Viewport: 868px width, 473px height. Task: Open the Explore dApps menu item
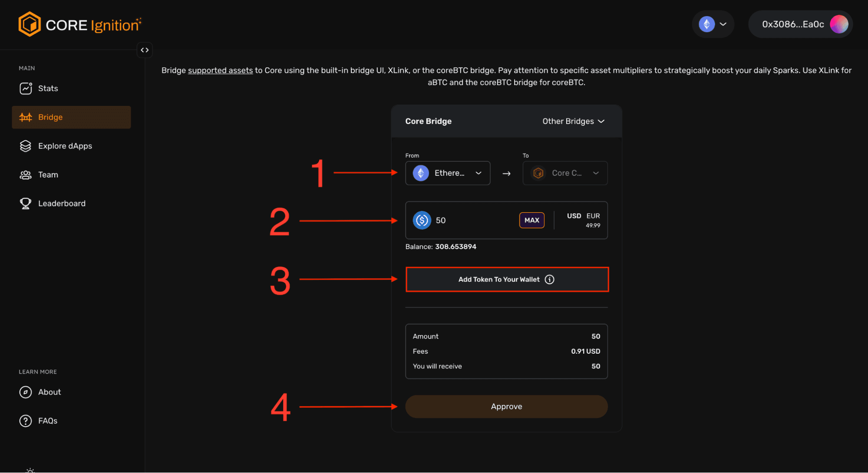(65, 146)
